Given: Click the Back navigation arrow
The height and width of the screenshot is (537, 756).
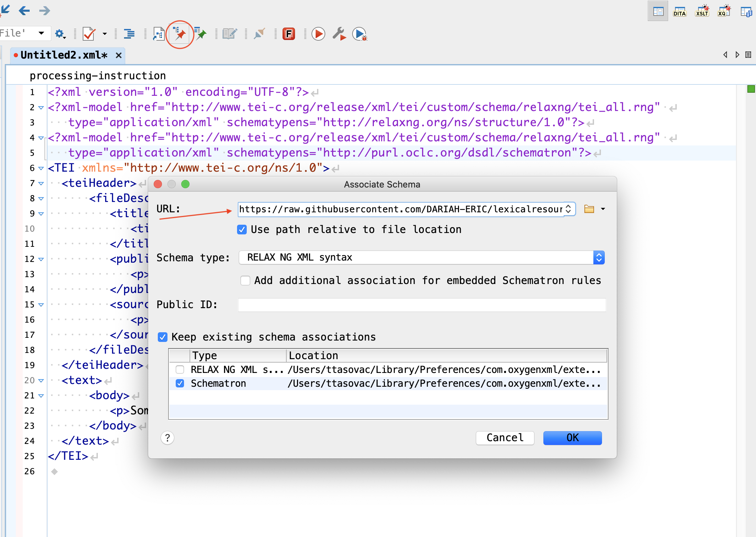Looking at the screenshot, I should pos(24,11).
